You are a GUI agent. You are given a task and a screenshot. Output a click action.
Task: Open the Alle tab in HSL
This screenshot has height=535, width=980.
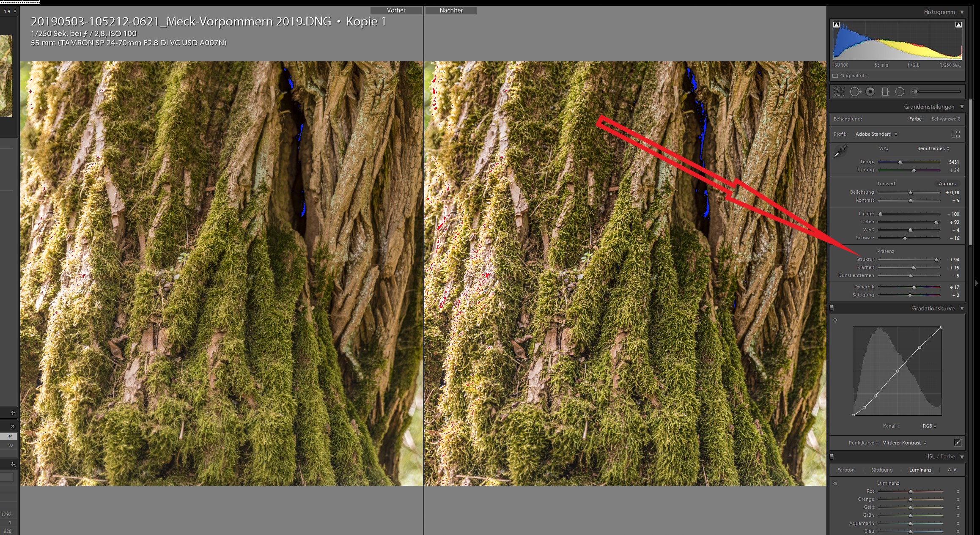(x=952, y=469)
